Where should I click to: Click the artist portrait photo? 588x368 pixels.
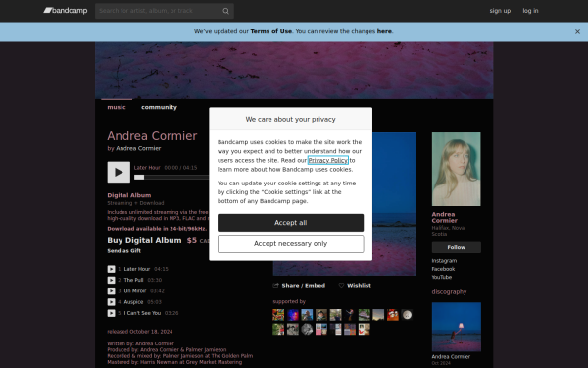tap(456, 169)
